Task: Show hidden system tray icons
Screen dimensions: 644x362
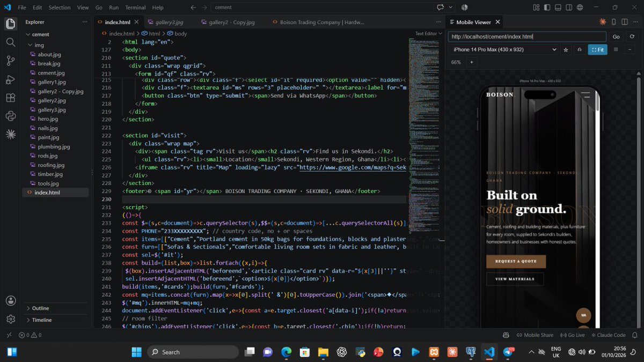Action: (x=531, y=352)
